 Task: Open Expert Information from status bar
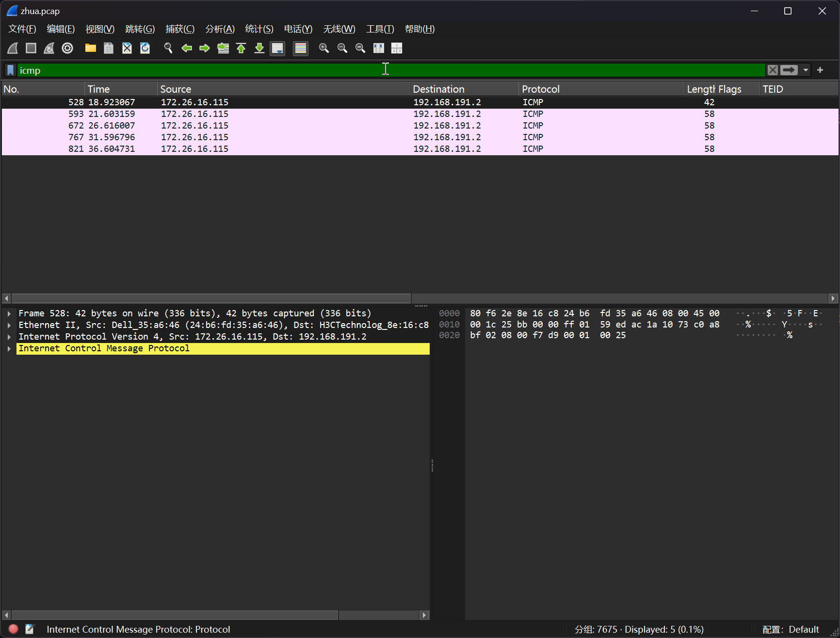[x=14, y=629]
